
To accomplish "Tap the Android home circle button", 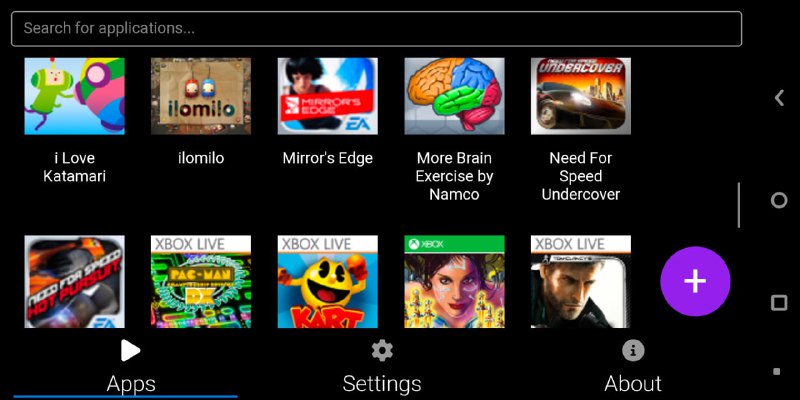I will pos(779,200).
